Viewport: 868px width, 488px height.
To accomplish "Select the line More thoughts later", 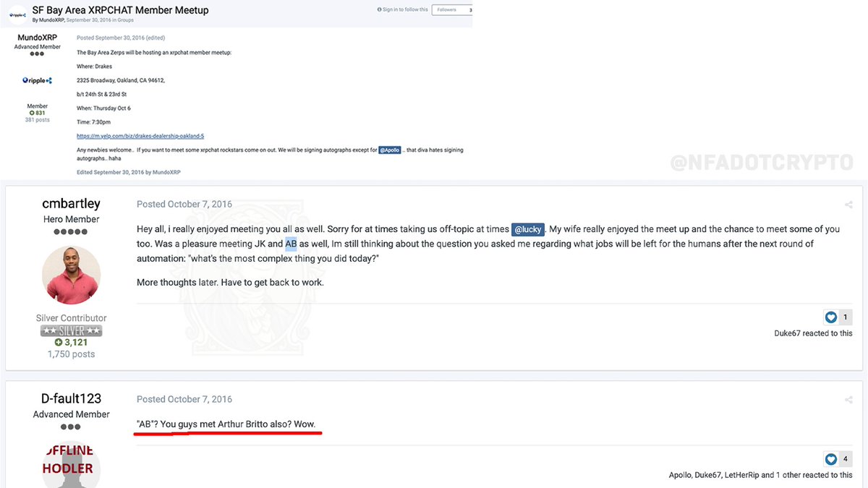I will click(x=230, y=282).
